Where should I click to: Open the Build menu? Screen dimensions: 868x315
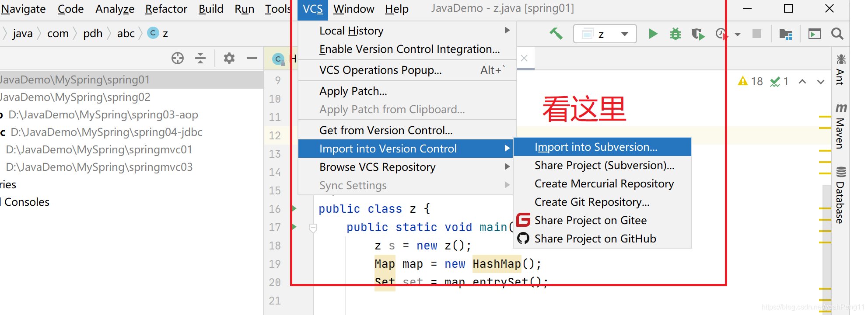point(211,9)
